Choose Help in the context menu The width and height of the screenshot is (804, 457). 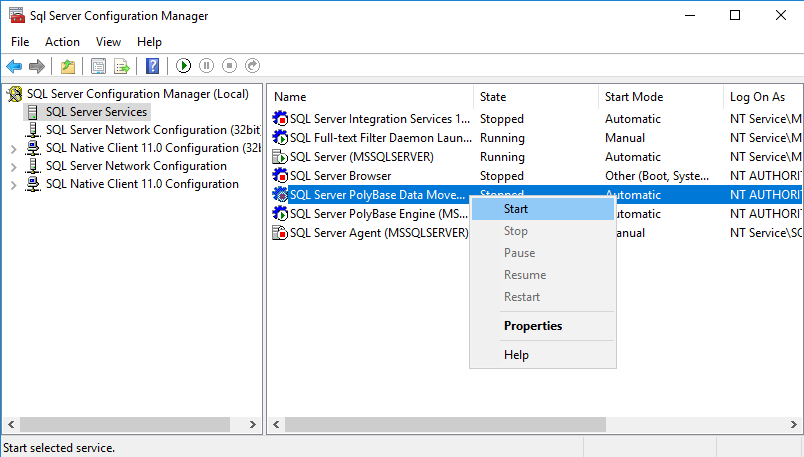(543, 355)
